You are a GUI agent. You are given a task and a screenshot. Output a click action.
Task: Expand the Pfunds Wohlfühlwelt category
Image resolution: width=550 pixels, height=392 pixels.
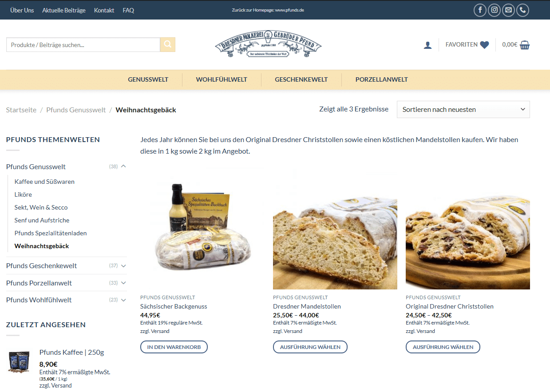tap(123, 300)
